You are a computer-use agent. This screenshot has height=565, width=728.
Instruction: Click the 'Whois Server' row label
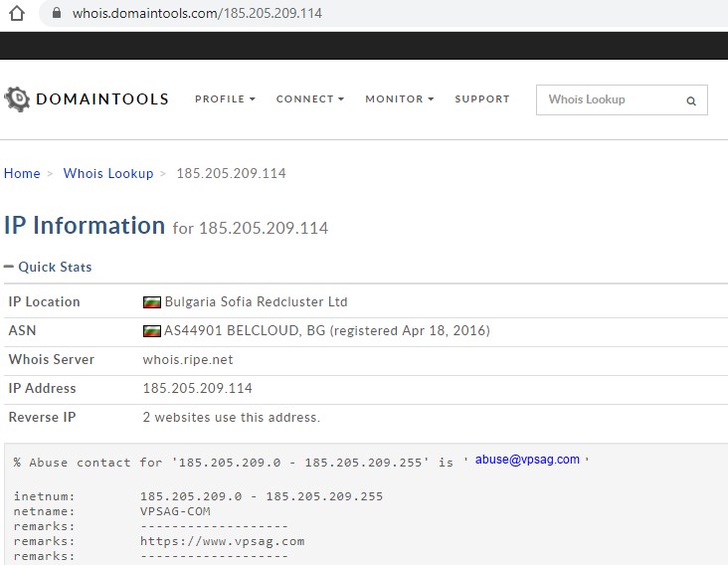(x=51, y=359)
